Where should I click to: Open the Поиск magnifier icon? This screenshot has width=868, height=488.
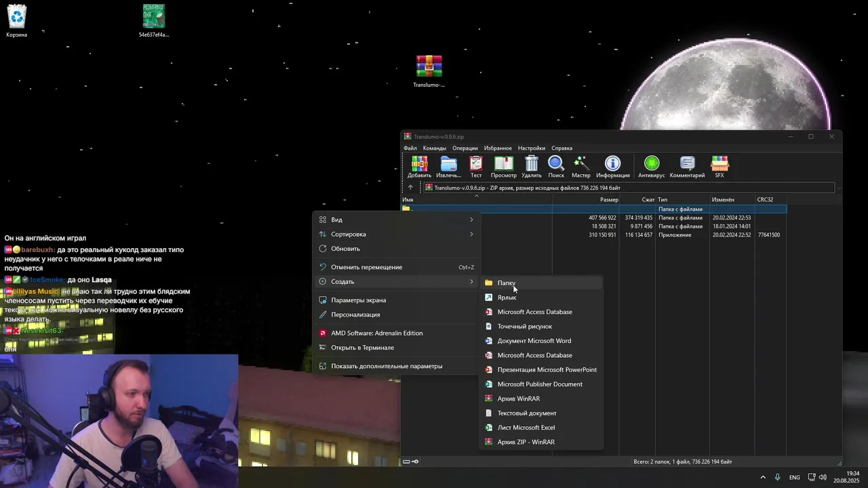556,167
